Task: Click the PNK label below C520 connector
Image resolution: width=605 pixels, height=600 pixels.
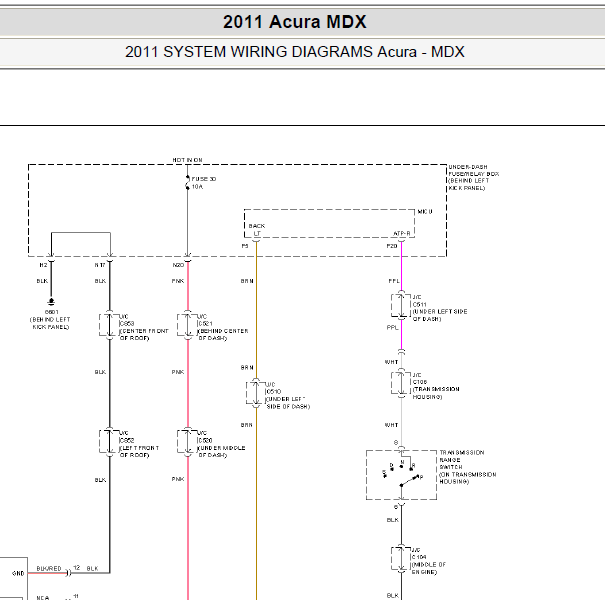Action: coord(177,479)
